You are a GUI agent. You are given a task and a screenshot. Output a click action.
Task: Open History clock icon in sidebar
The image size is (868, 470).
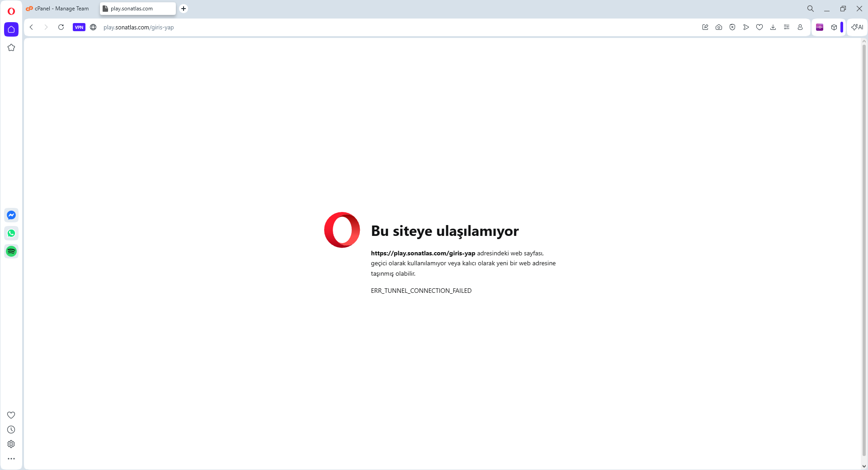pyautogui.click(x=11, y=430)
